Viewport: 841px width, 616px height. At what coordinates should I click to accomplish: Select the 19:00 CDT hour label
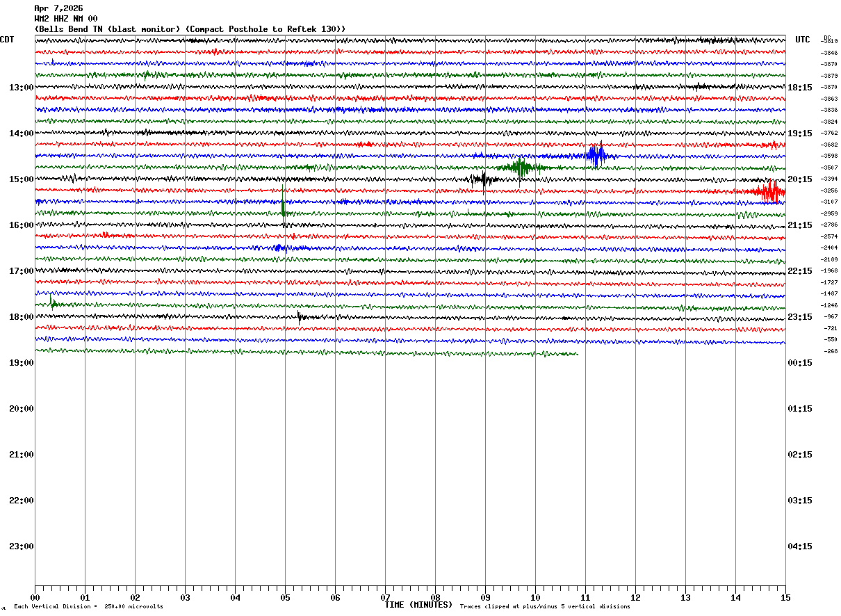22,363
